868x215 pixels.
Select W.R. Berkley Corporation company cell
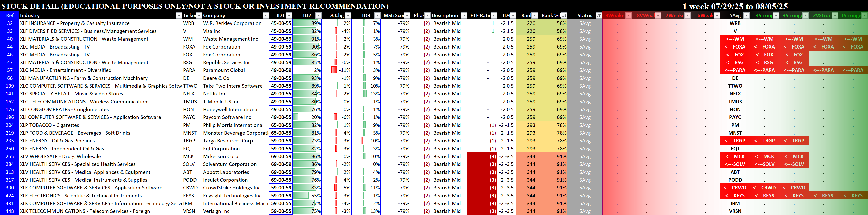[236, 23]
